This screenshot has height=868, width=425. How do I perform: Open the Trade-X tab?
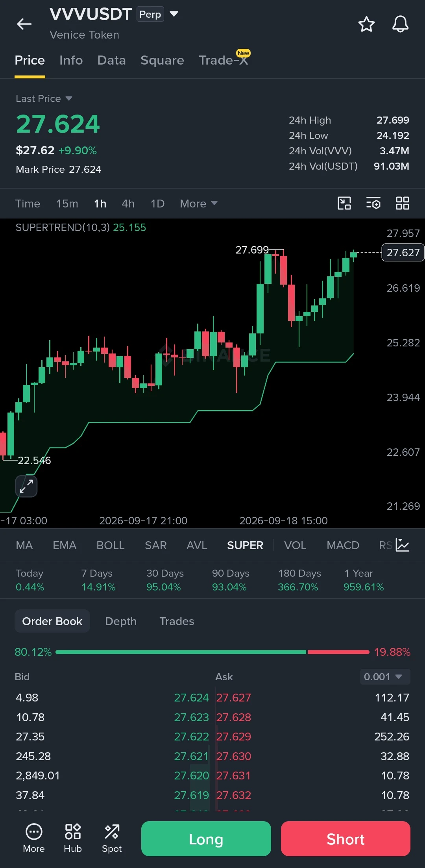(x=224, y=60)
